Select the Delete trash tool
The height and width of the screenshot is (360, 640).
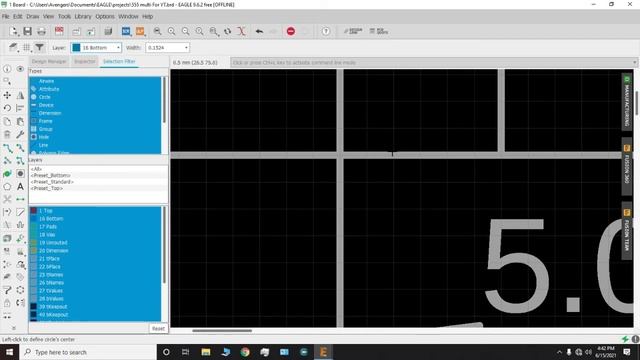coord(7,134)
